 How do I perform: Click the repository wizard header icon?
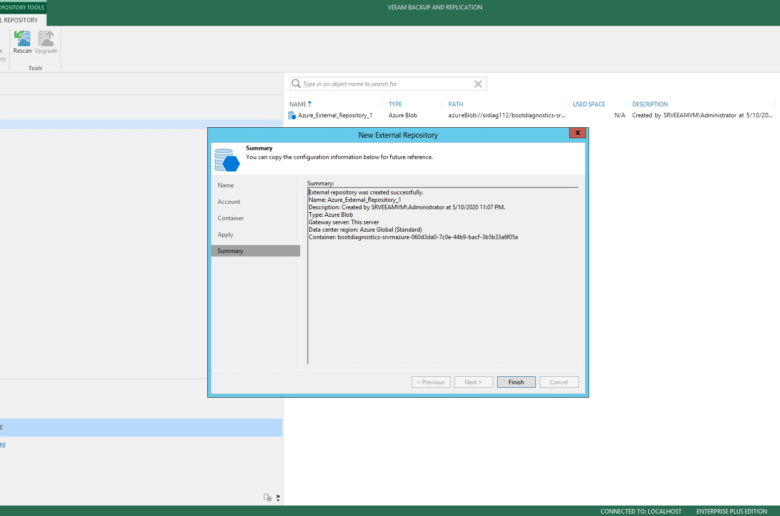[x=227, y=160]
